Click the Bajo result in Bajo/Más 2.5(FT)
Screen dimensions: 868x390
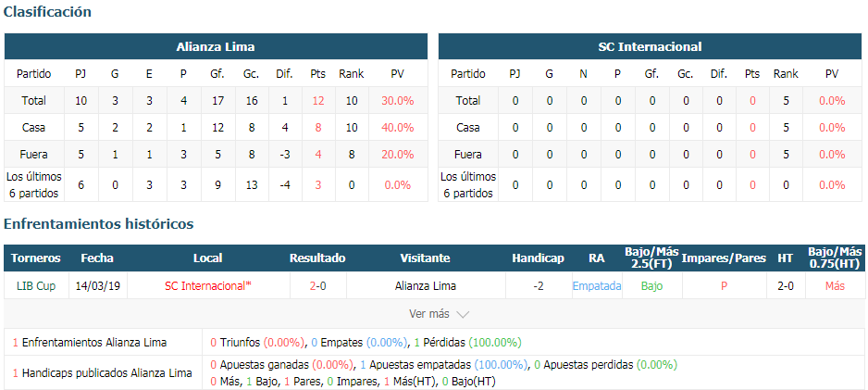[652, 286]
